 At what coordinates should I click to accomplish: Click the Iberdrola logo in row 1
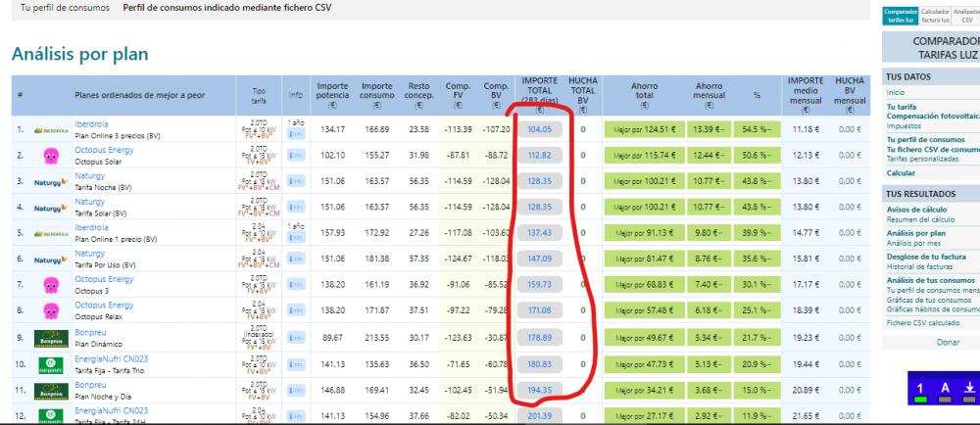pyautogui.click(x=51, y=130)
